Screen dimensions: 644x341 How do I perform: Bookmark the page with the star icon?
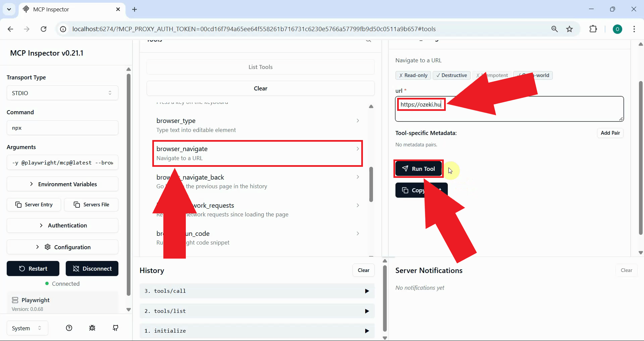coord(570,29)
